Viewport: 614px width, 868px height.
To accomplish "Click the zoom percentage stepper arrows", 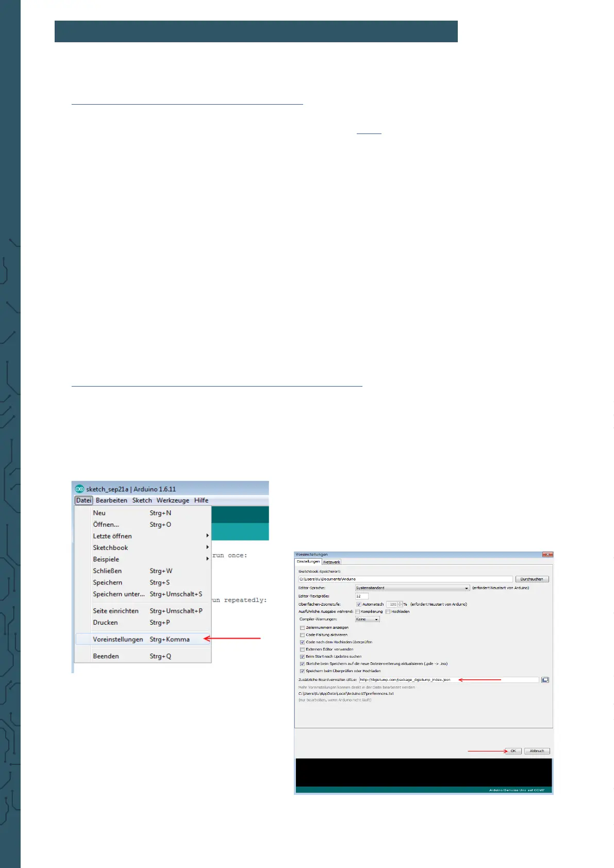I will click(x=400, y=604).
